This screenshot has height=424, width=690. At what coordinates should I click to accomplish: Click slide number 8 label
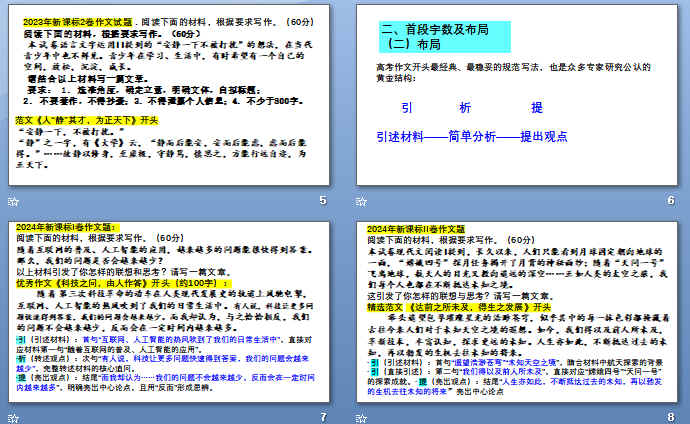tap(670, 416)
